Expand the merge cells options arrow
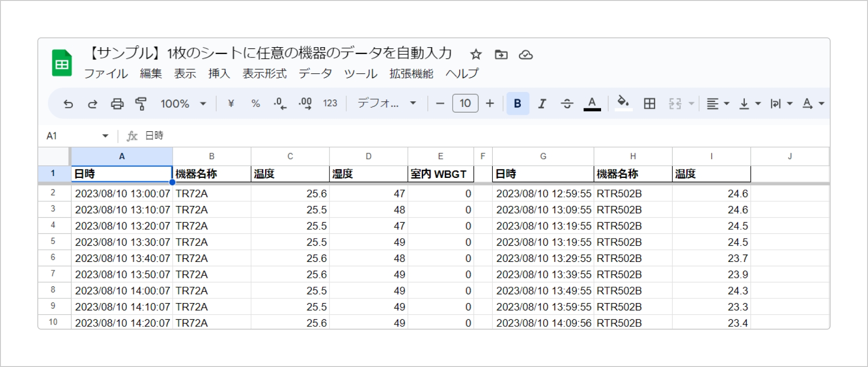This screenshot has width=868, height=367. pos(692,104)
